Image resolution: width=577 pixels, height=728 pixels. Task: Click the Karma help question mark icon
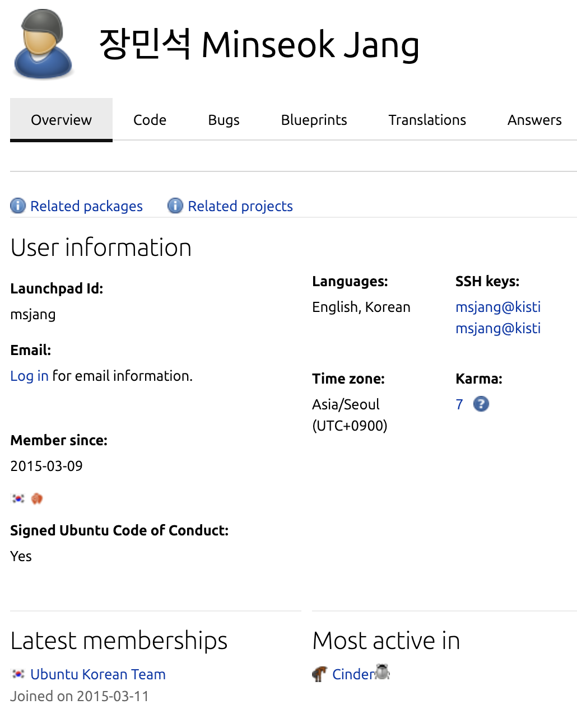[x=481, y=404]
